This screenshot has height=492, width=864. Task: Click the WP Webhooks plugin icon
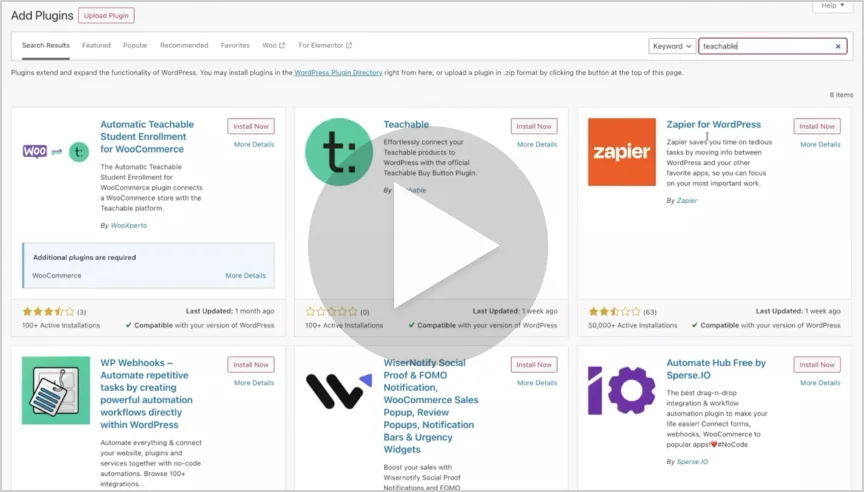(x=56, y=391)
